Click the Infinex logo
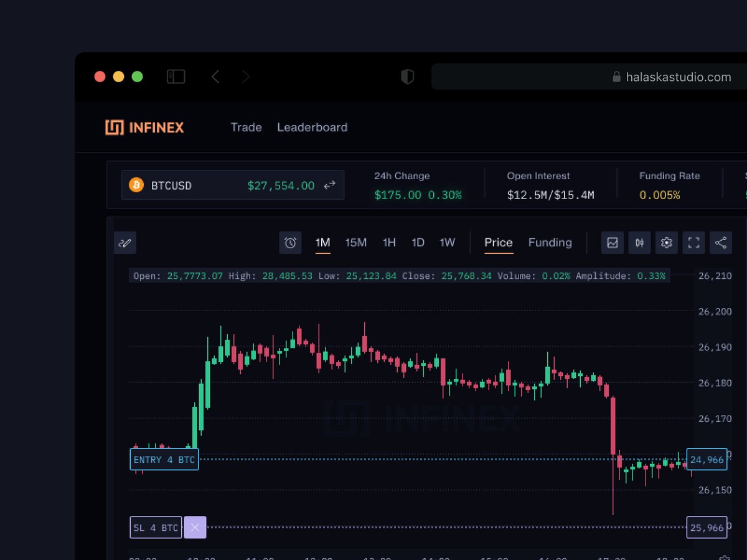This screenshot has height=560, width=747. (144, 128)
